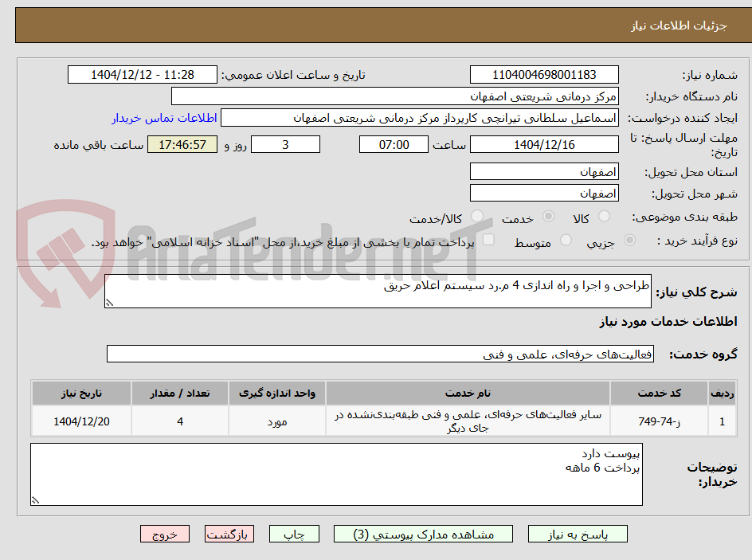Click the واحد اندازه گیری column header
Viewport: 752px width, 560px height.
[277, 394]
